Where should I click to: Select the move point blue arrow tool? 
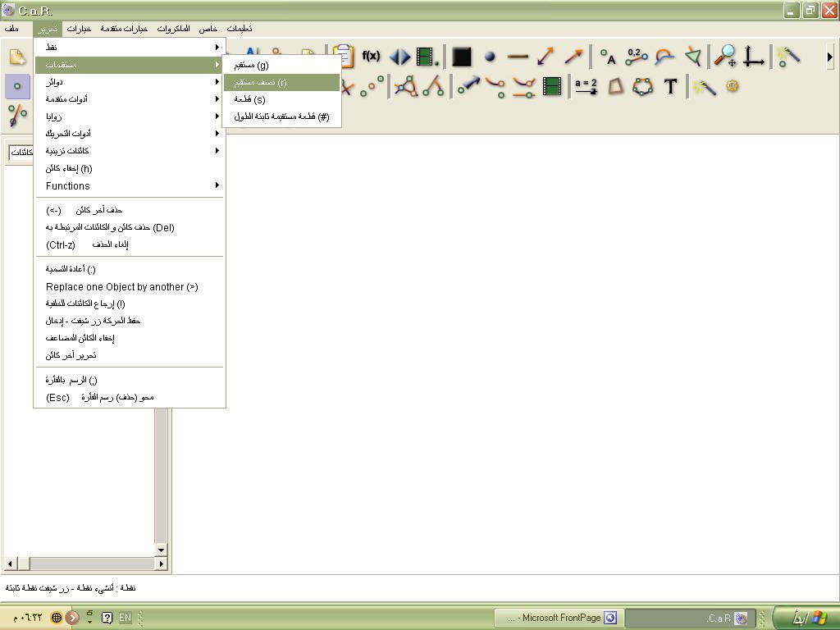pos(468,85)
